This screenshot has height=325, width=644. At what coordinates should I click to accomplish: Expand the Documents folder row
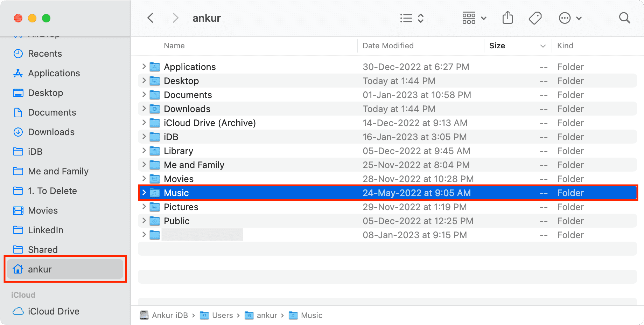[144, 95]
